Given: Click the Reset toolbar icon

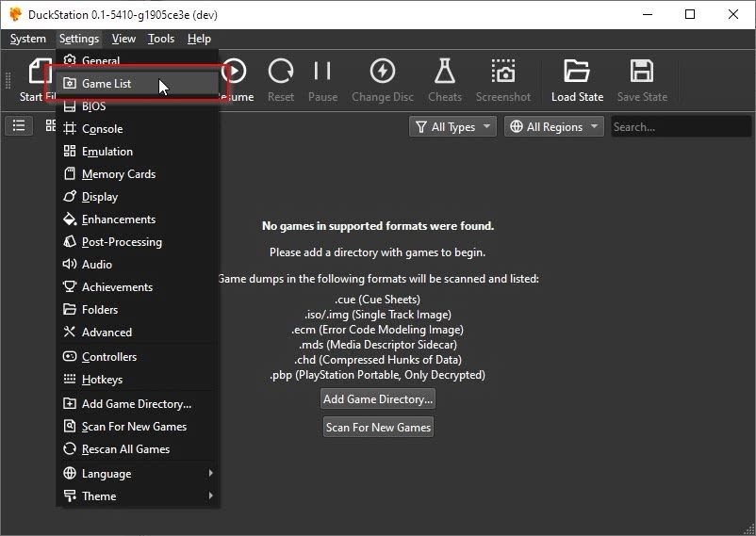Looking at the screenshot, I should click(281, 72).
